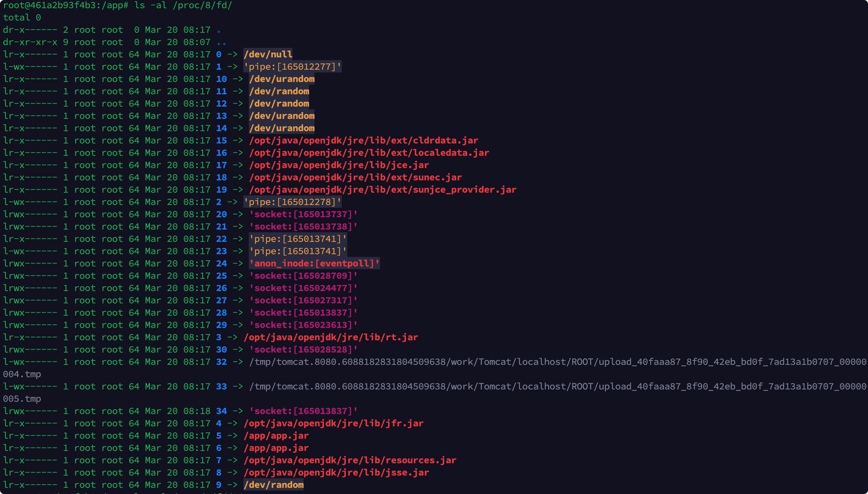Click the 'ls -al /proc/8/fd/' command text
The width and height of the screenshot is (868, 494).
pyautogui.click(x=183, y=5)
